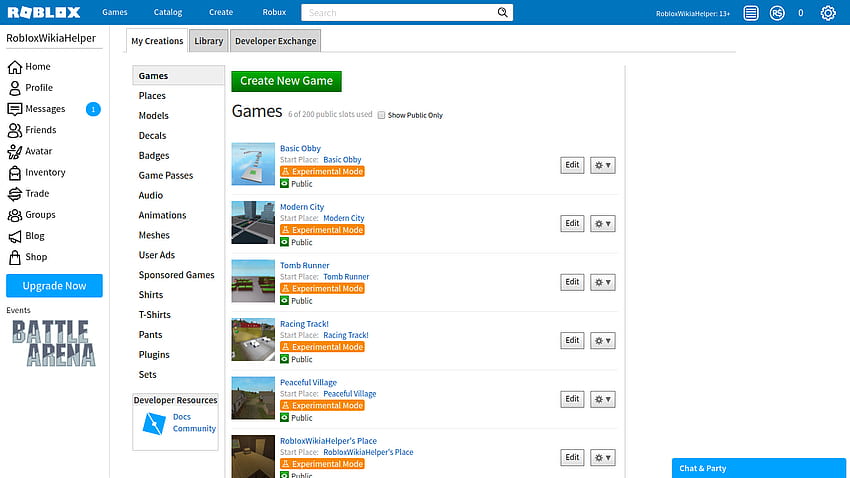
Task: Select Decals in creations list
Action: pos(152,136)
